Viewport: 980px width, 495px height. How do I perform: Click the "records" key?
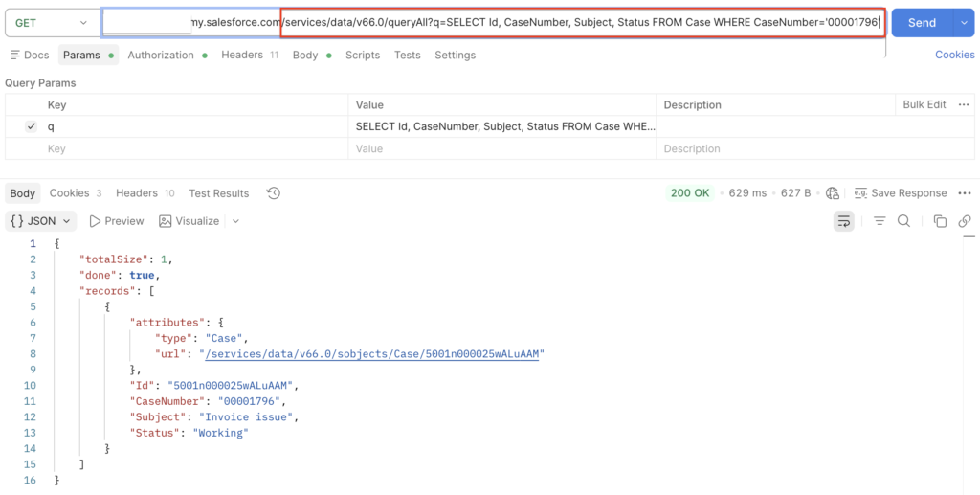(x=107, y=291)
